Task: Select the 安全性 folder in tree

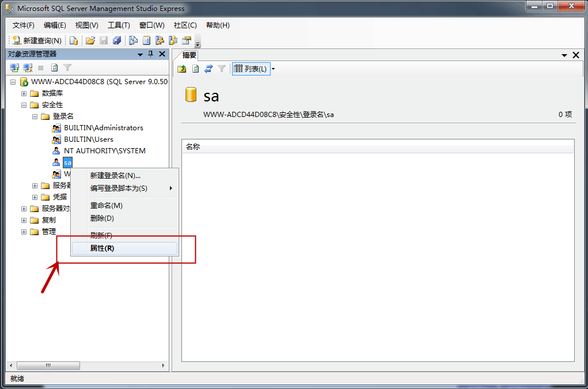Action: pos(52,105)
